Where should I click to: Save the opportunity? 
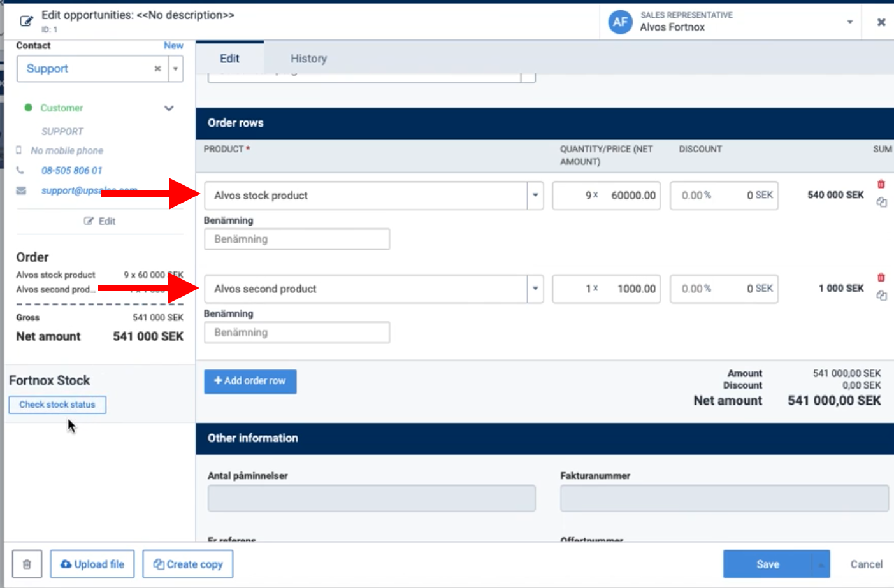click(x=768, y=564)
